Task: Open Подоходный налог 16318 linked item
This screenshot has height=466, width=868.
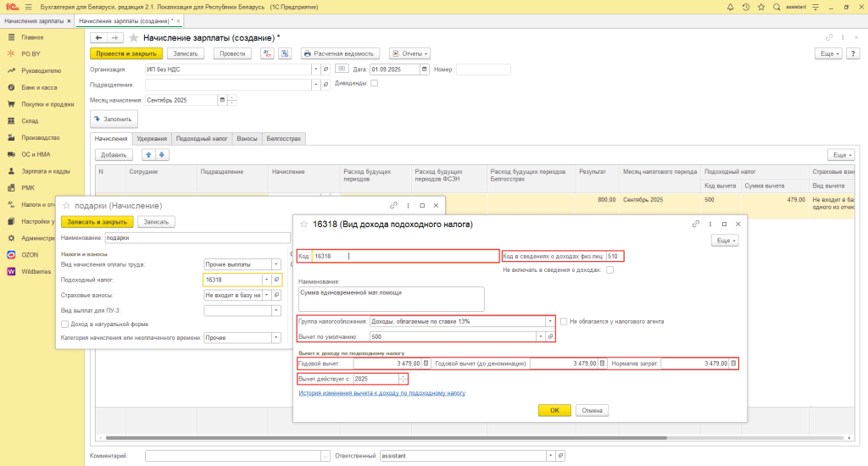Action: tap(277, 280)
